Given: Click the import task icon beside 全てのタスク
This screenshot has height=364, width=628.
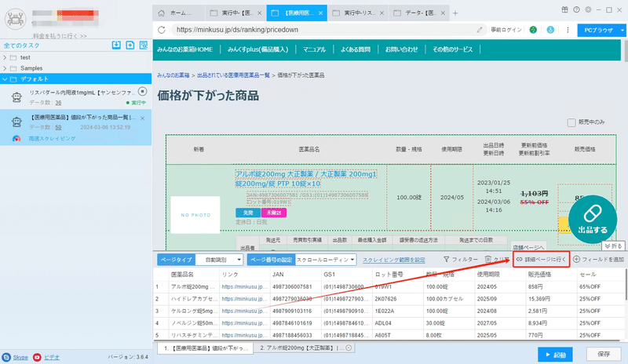Looking at the screenshot, I should pos(116,45).
